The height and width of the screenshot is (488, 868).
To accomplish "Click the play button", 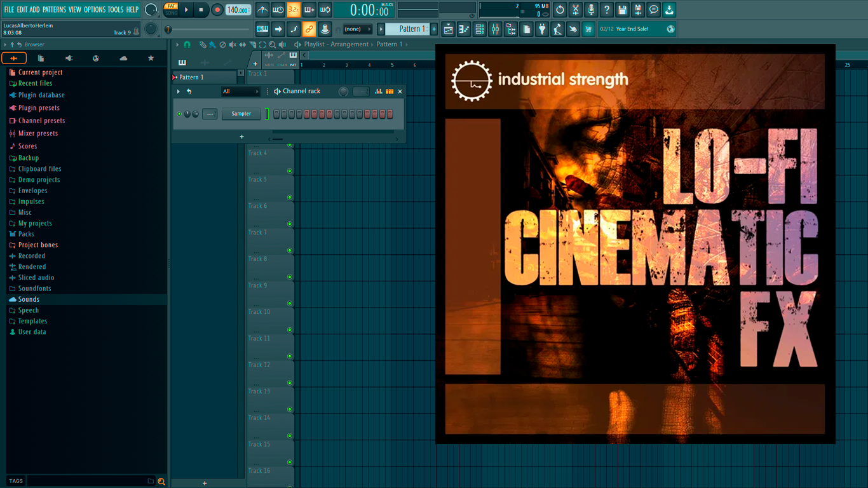I will click(186, 10).
